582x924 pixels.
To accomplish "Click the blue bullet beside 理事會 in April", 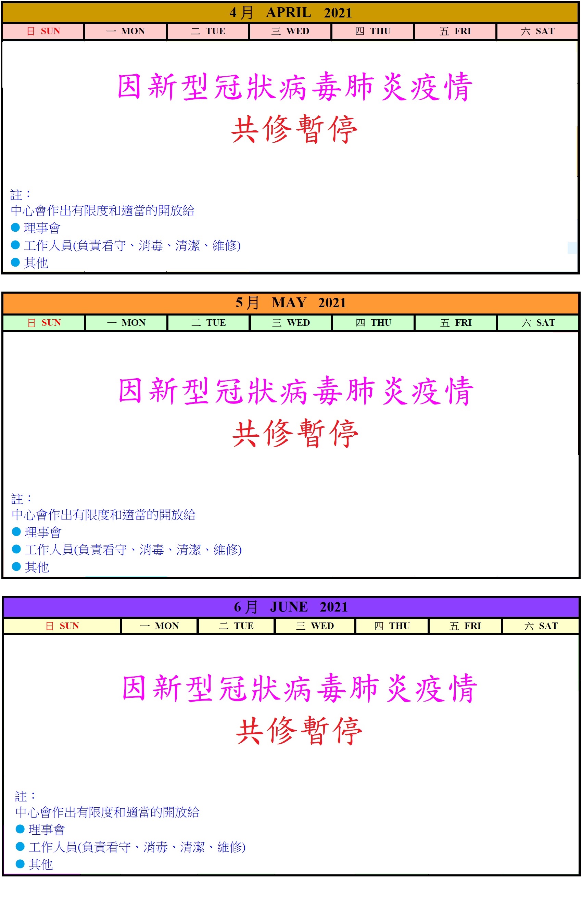I will tap(15, 228).
